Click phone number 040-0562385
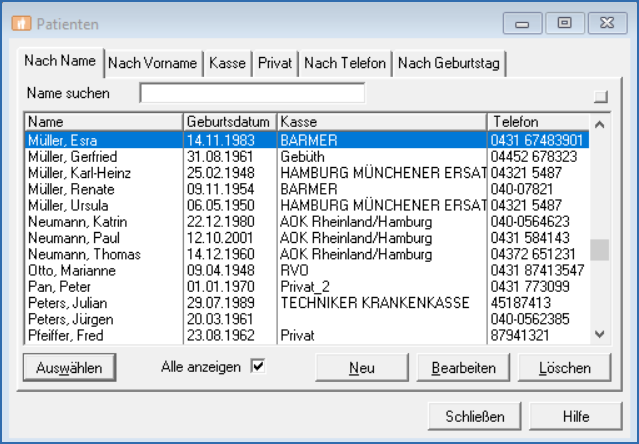 tap(530, 319)
